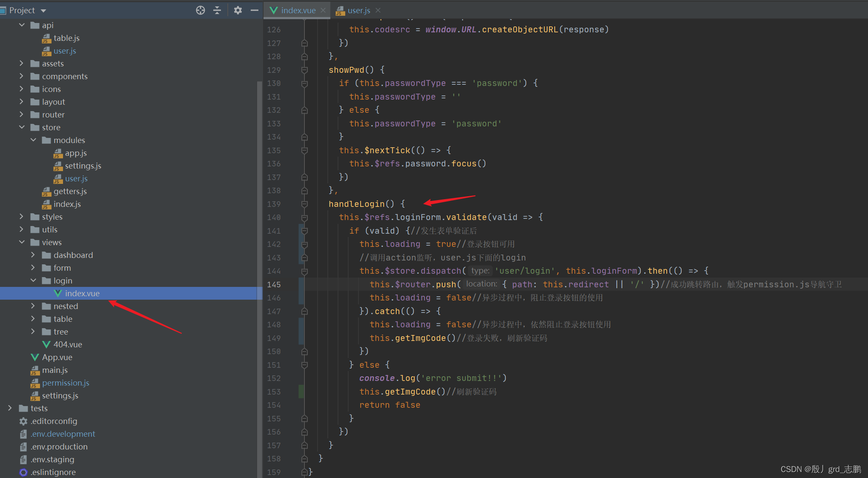The height and width of the screenshot is (478, 868).
Task: Fold the if block at line 130
Action: point(304,83)
